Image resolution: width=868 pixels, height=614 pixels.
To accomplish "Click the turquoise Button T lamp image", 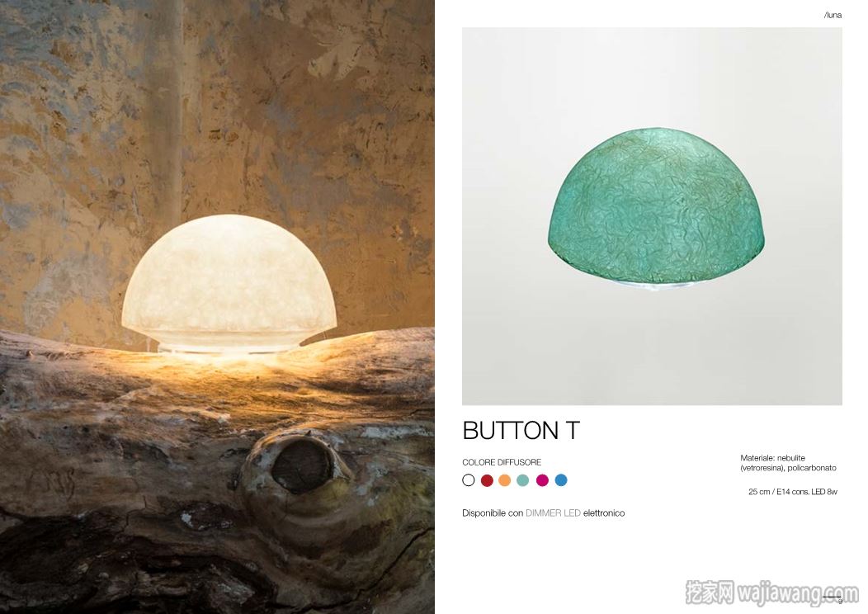I will coord(657,208).
